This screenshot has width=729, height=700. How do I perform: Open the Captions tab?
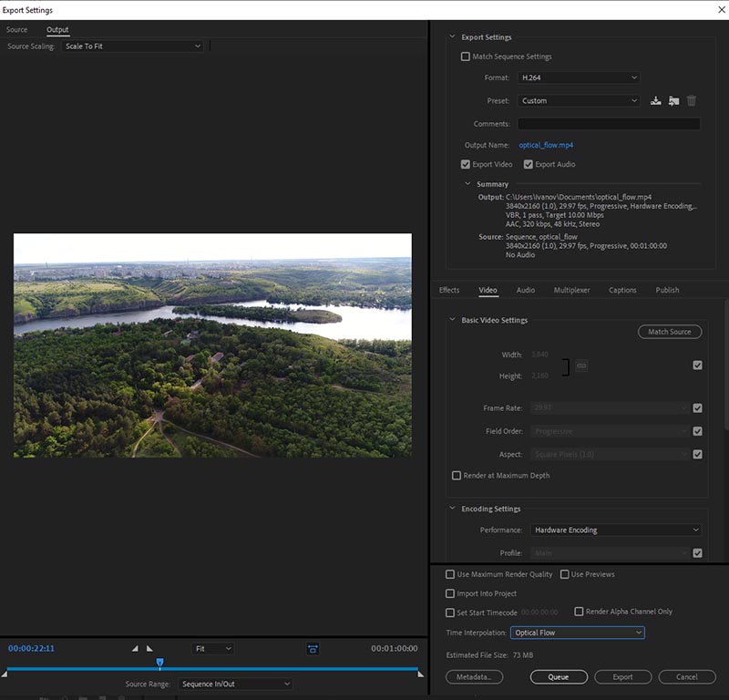coord(622,290)
